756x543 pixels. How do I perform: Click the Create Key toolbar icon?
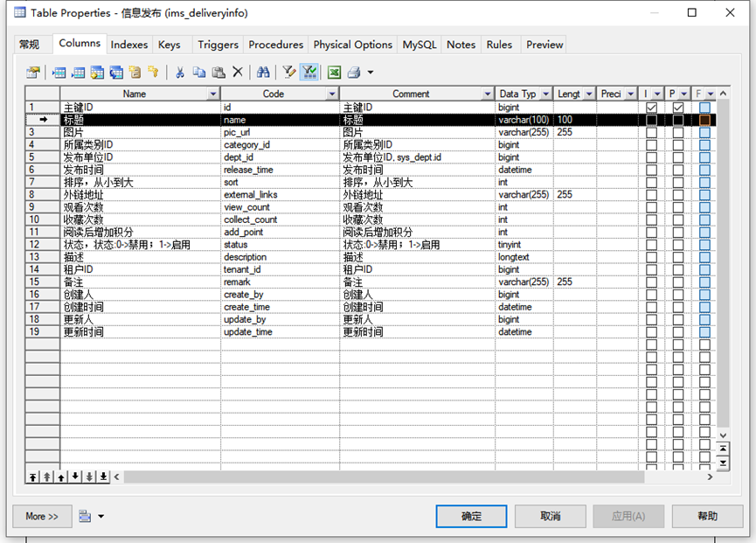(x=153, y=73)
